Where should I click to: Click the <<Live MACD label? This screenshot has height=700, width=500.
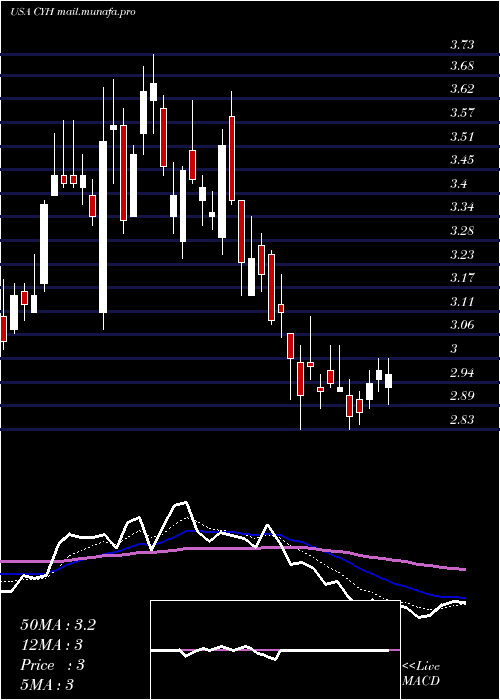[421, 674]
